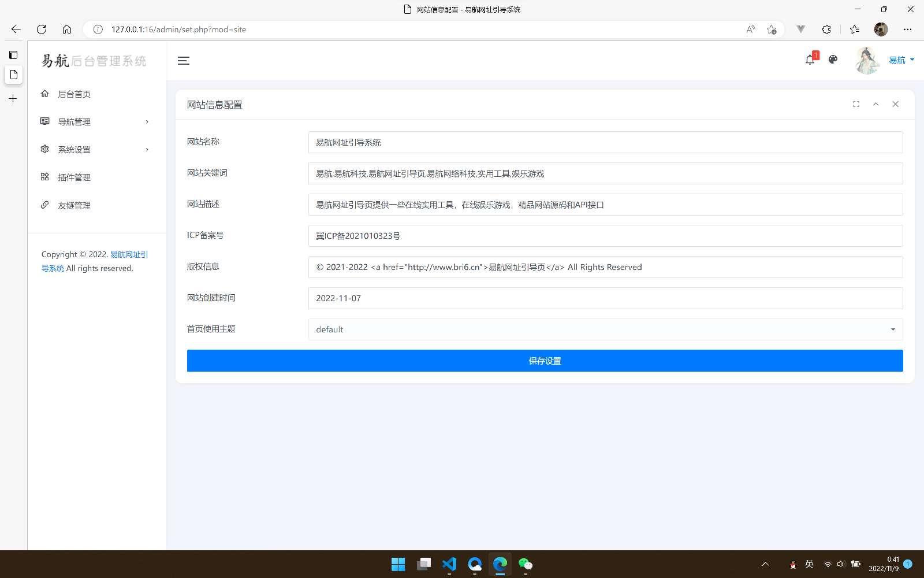The width and height of the screenshot is (924, 578).
Task: Click the 导航管理 chevron arrow
Action: 147,122
